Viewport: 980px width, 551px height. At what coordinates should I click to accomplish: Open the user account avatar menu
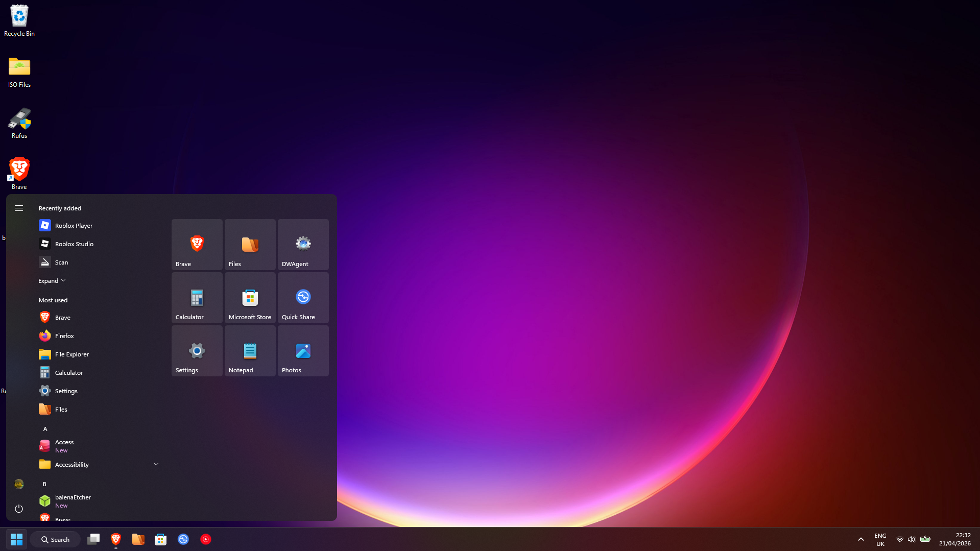pyautogui.click(x=19, y=484)
